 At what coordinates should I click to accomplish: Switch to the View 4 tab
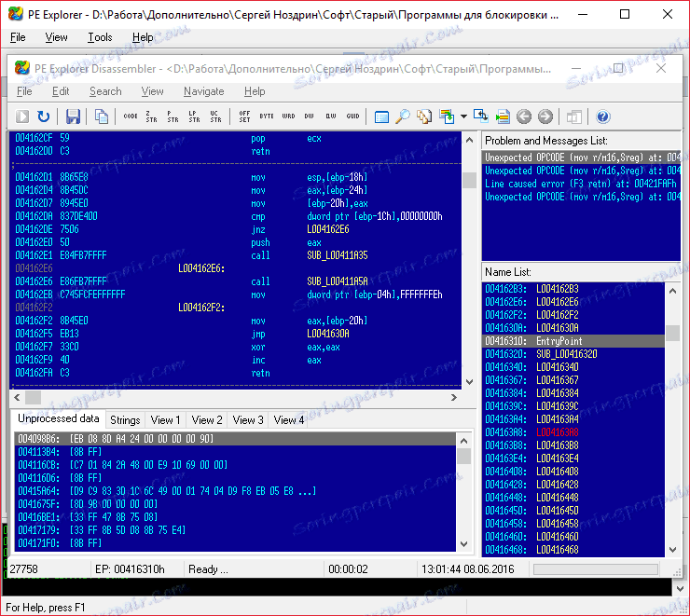[289, 420]
